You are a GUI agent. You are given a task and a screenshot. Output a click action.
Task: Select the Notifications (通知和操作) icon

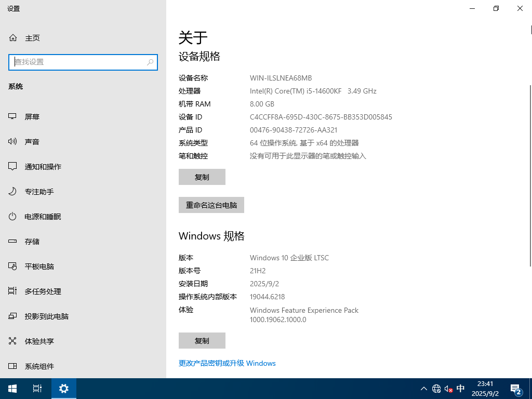point(13,167)
